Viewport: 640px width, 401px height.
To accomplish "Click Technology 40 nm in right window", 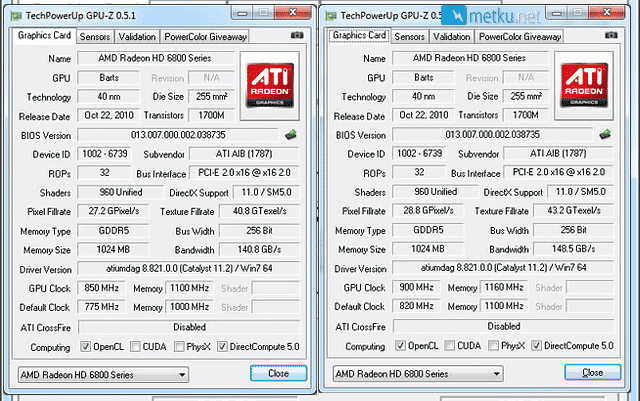I will point(423,96).
